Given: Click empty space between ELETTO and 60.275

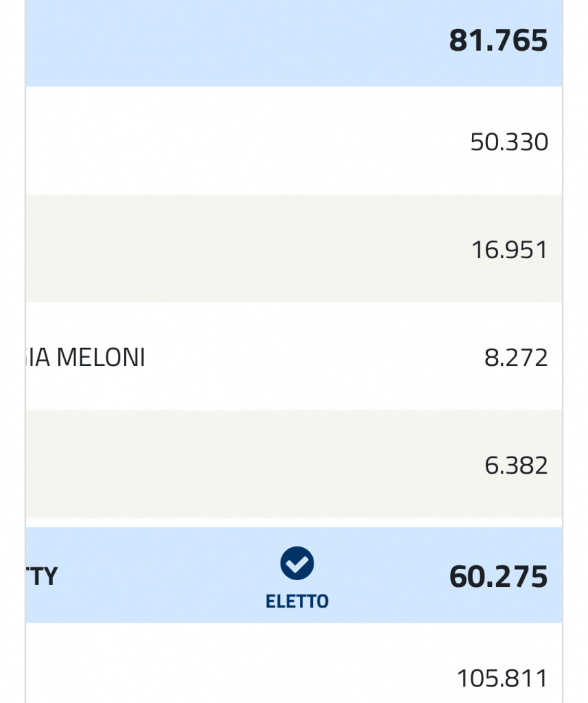Looking at the screenshot, I should pyautogui.click(x=388, y=576).
